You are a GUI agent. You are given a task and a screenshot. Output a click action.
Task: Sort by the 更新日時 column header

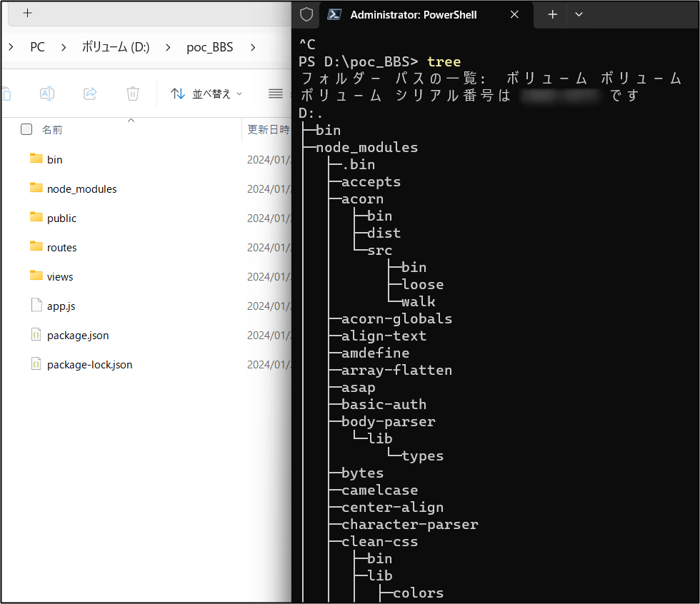tap(269, 130)
